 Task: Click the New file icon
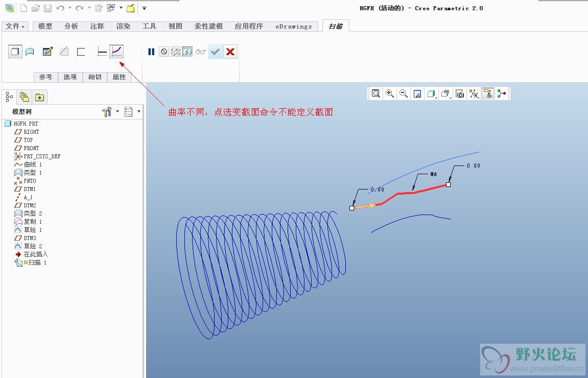tap(23, 8)
